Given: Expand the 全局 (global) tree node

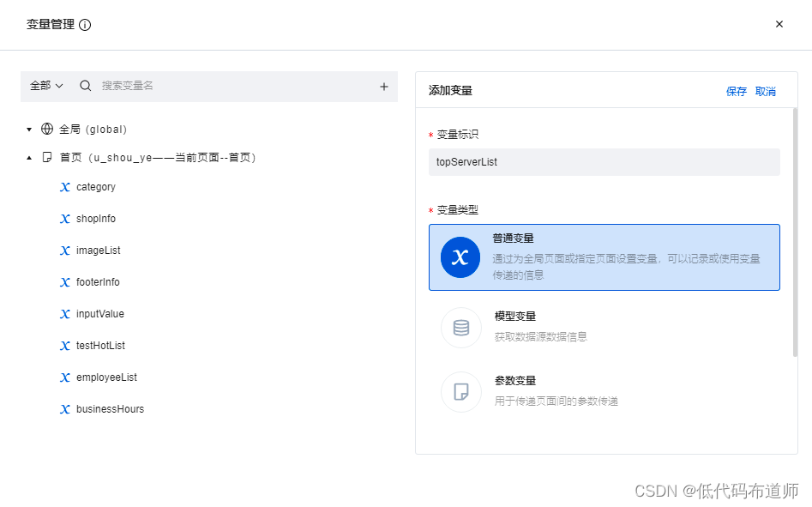Looking at the screenshot, I should pos(29,130).
